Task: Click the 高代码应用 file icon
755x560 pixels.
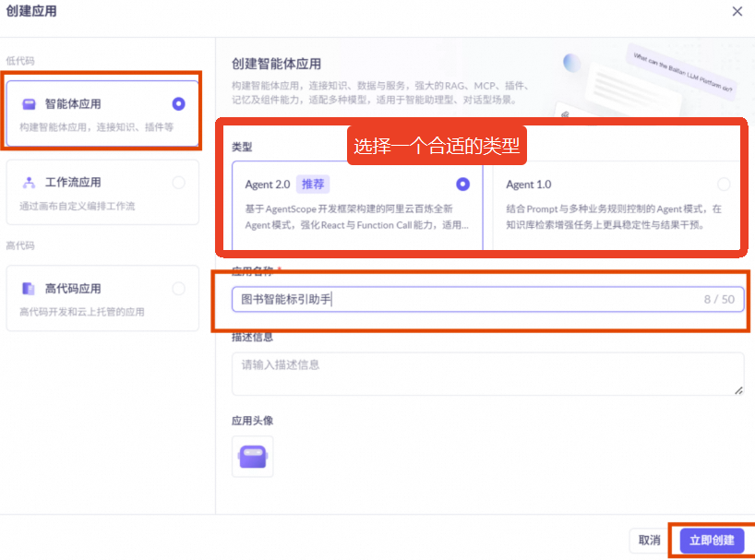Action: tap(29, 289)
